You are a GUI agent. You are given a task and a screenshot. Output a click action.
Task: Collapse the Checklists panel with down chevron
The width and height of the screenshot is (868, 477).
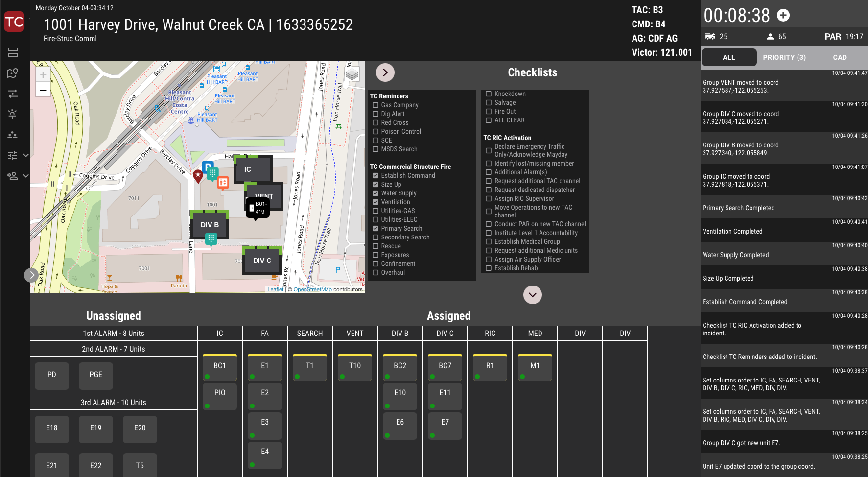(x=532, y=295)
